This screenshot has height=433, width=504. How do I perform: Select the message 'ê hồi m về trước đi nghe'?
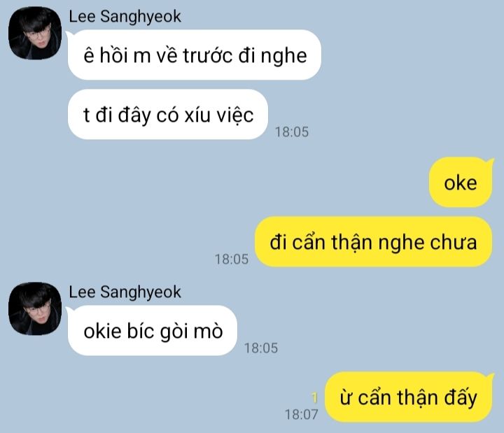coord(195,55)
